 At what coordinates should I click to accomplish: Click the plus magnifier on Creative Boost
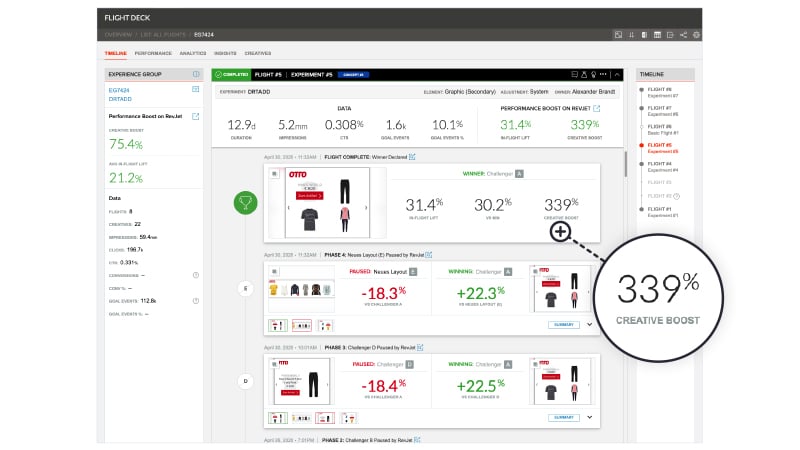[x=560, y=232]
